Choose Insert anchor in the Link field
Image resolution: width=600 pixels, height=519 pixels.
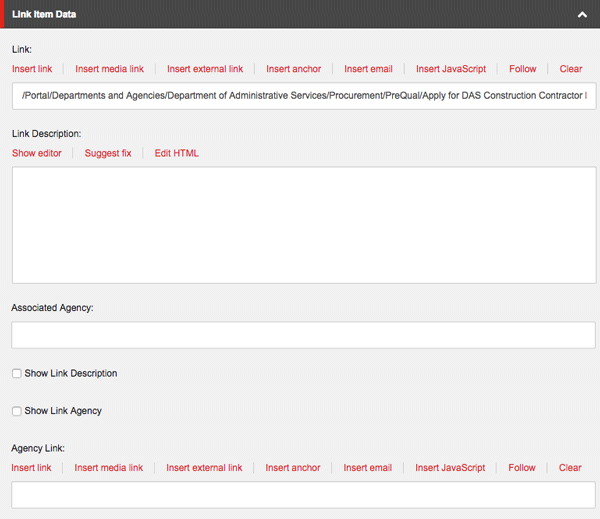click(293, 69)
